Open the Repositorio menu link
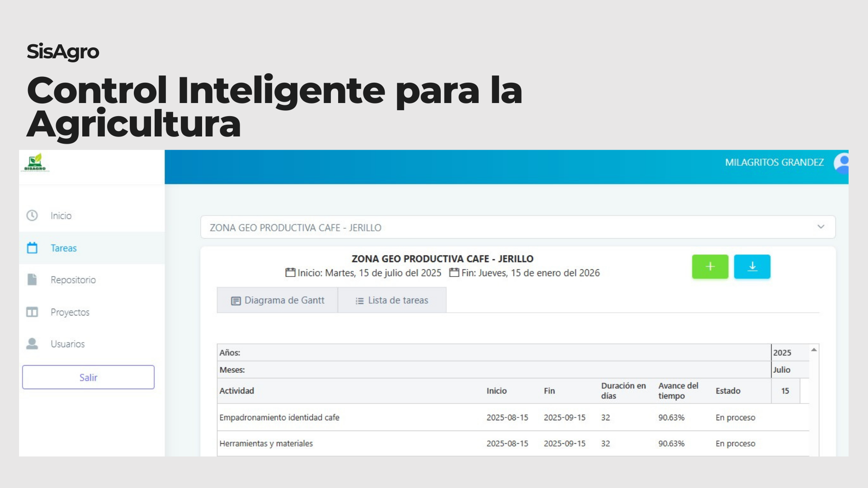The image size is (868, 488). point(73,280)
